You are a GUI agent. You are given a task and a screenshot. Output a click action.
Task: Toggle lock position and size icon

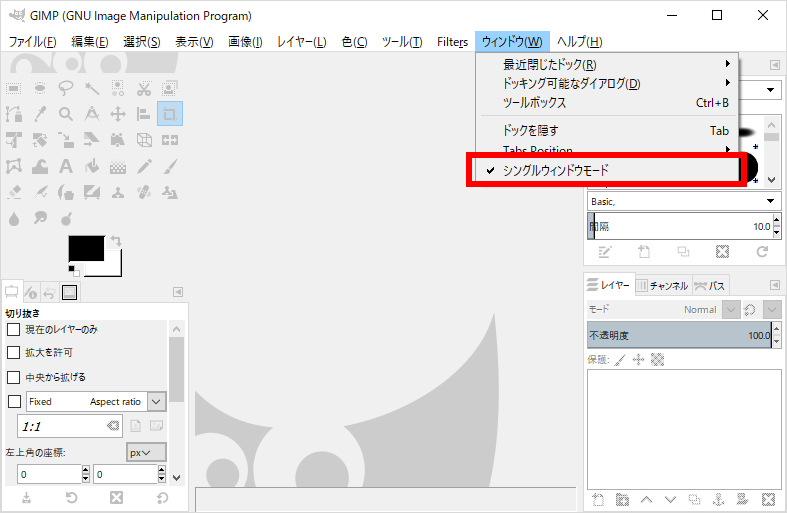[x=638, y=359]
